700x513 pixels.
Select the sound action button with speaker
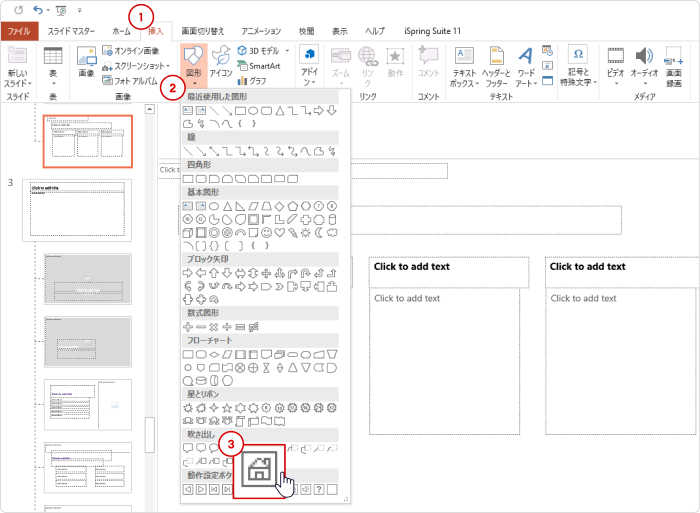pos(306,489)
